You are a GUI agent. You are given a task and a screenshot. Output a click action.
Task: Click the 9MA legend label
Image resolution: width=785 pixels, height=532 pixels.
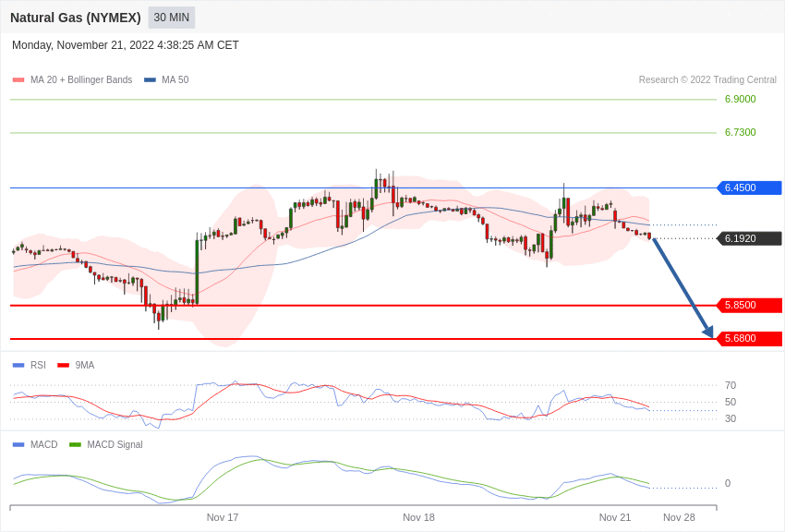click(x=85, y=366)
